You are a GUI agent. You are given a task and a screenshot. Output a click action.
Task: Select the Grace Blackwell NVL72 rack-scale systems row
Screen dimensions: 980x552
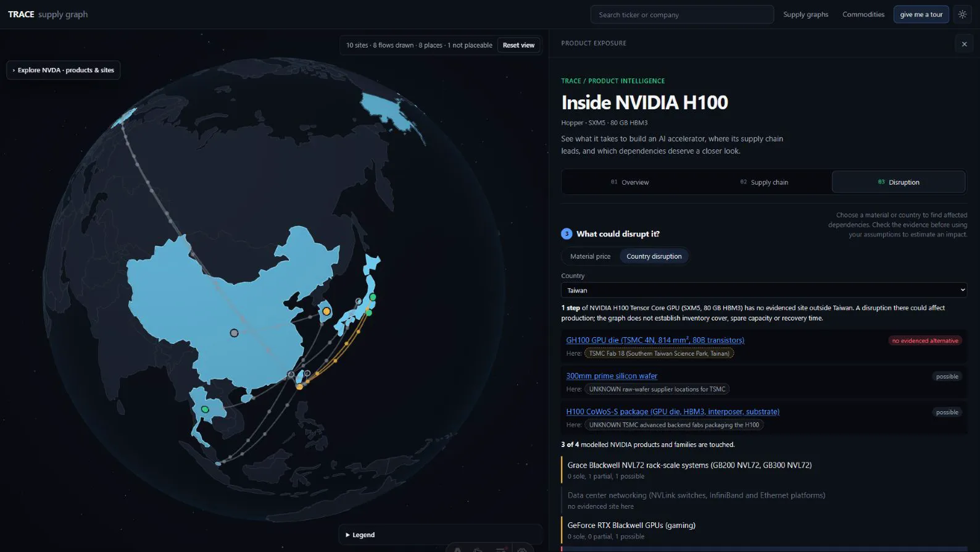tap(764, 470)
